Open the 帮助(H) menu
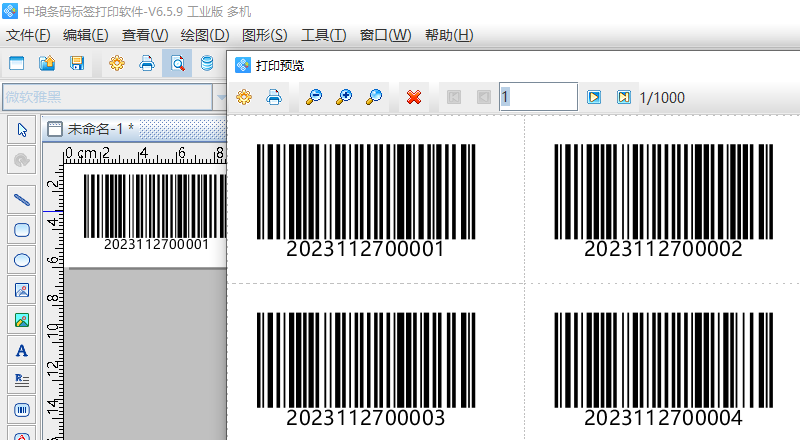Viewport: 800px width, 440px height. tap(449, 35)
